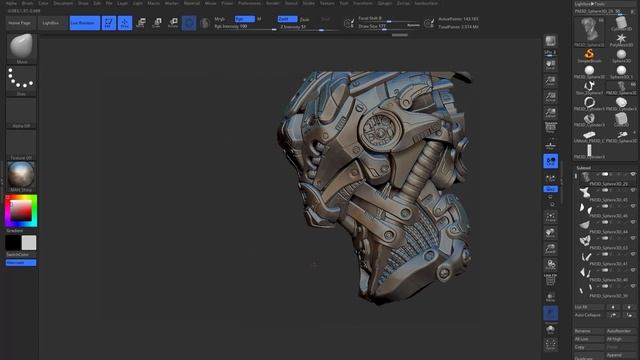Open the Brush menu

coord(28,3)
